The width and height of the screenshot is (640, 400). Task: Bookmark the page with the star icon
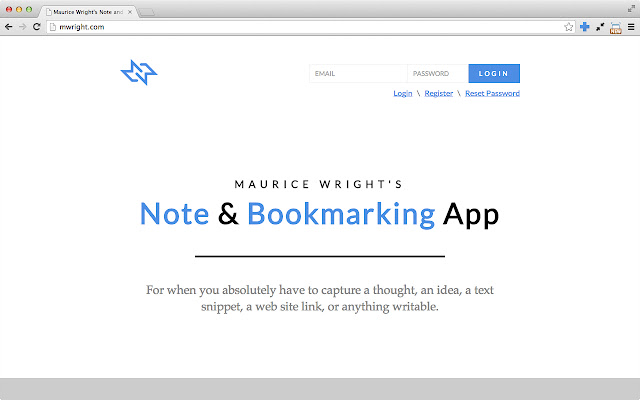point(568,27)
